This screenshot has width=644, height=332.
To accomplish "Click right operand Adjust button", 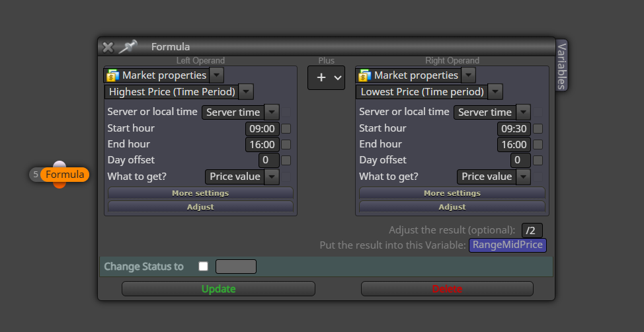I will 452,206.
